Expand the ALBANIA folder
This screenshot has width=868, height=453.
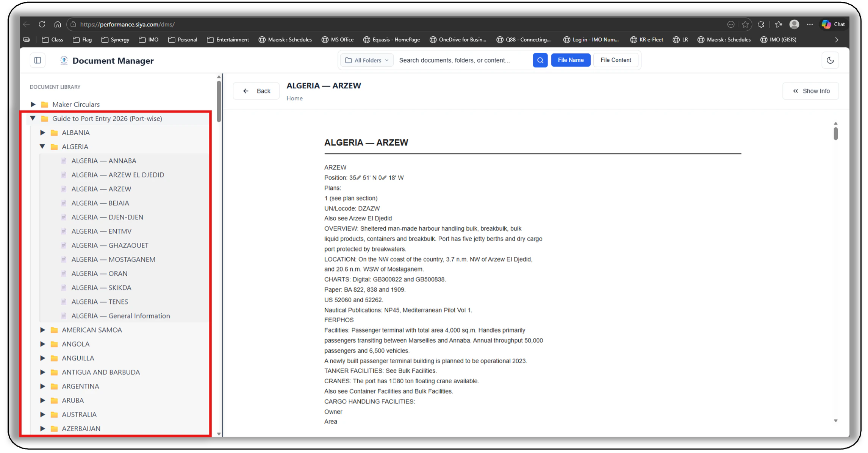pyautogui.click(x=42, y=133)
